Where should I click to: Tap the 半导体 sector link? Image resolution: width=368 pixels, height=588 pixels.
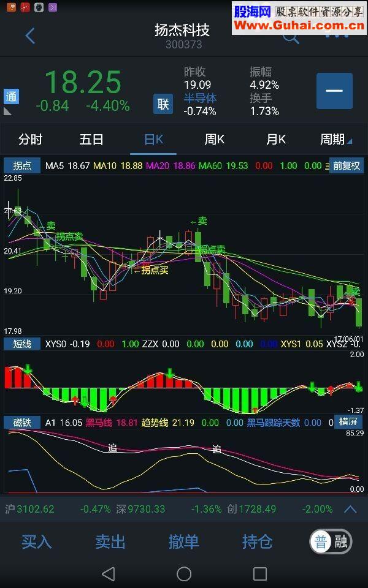[200, 98]
